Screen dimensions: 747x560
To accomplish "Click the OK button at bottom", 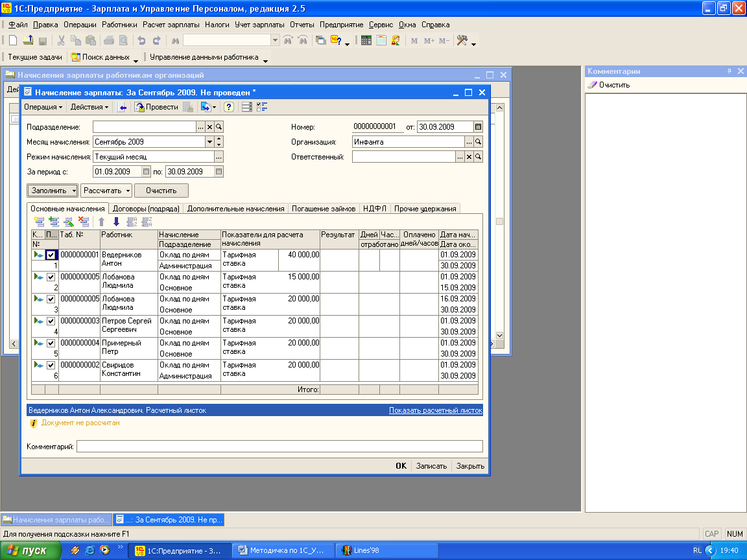I will [401, 466].
